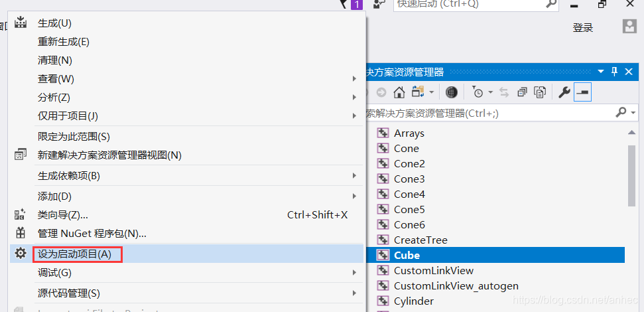Click the project icon beside Arrays
The image size is (644, 312).
tap(383, 133)
